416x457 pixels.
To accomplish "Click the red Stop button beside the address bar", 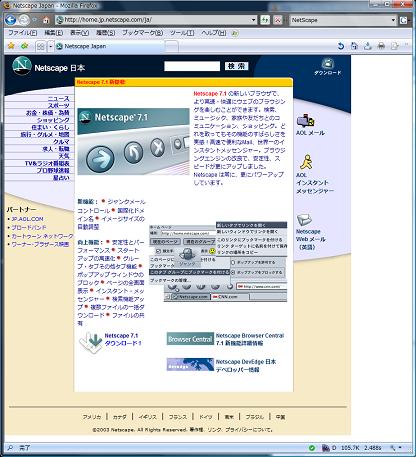I will click(x=278, y=20).
